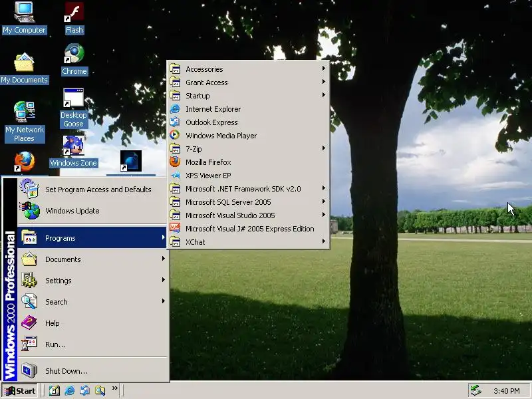Image resolution: width=532 pixels, height=399 pixels.
Task: Expand the XChat submenu arrow
Action: pos(324,241)
